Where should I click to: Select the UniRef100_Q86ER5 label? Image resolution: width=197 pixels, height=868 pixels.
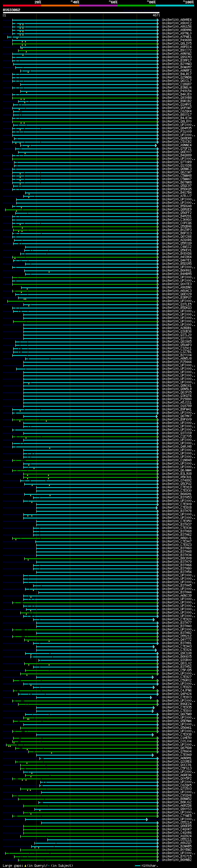(177, 826)
